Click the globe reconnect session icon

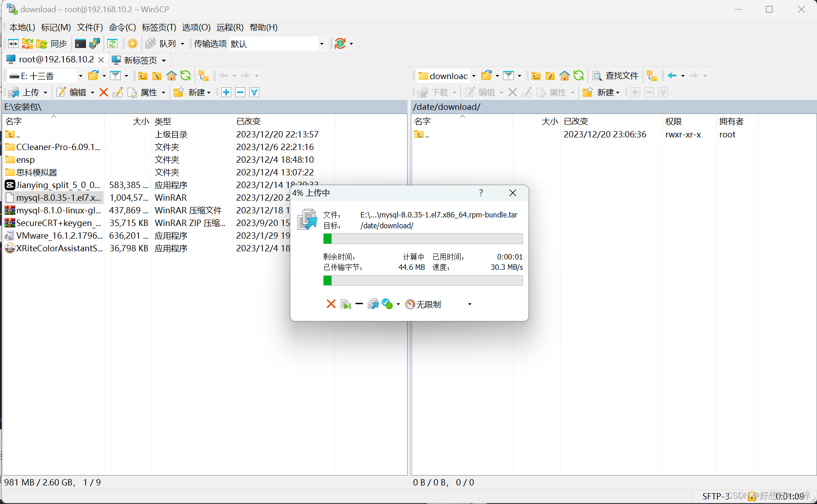click(340, 43)
